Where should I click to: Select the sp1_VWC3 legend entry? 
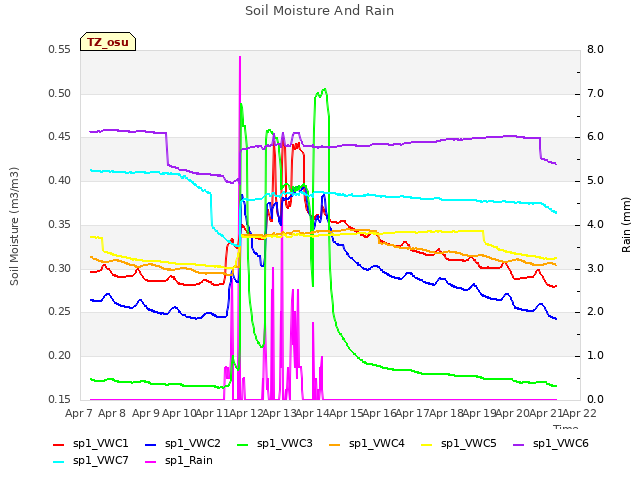[x=275, y=444]
